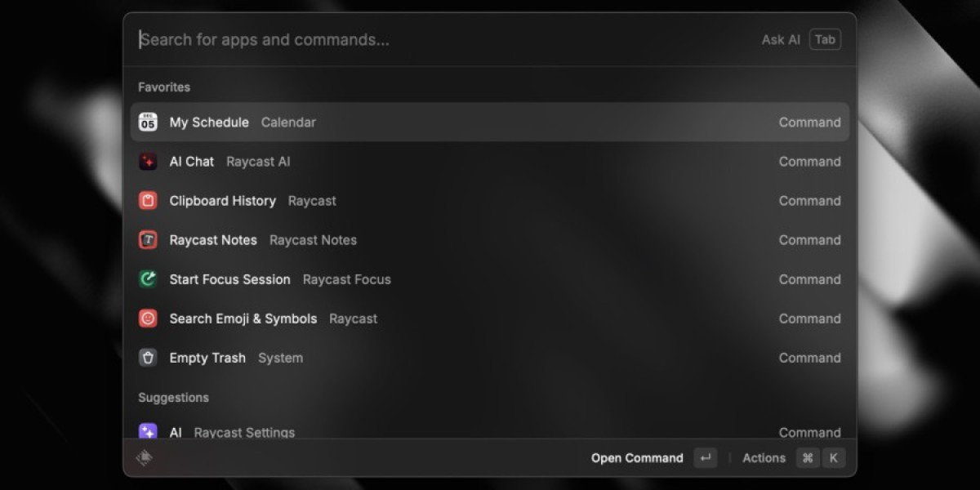980x490 pixels.
Task: Click the Raycast logo in bottom bar
Action: pos(145,458)
